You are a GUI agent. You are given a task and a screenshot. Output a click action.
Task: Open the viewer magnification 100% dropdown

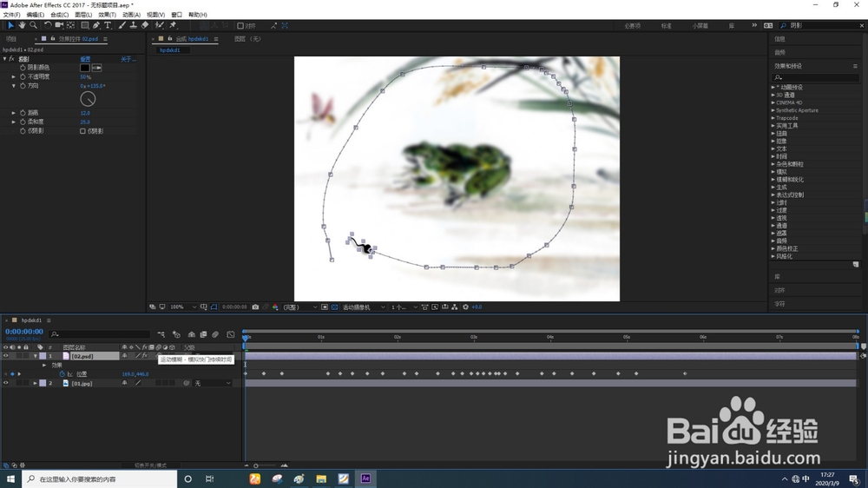pyautogui.click(x=183, y=307)
